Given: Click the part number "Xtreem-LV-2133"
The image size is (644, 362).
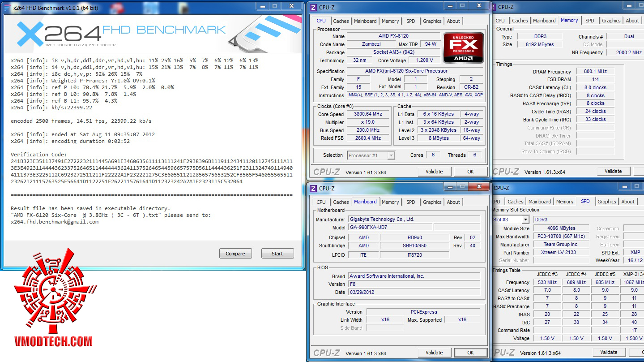Looking at the screenshot, I should click(561, 253).
